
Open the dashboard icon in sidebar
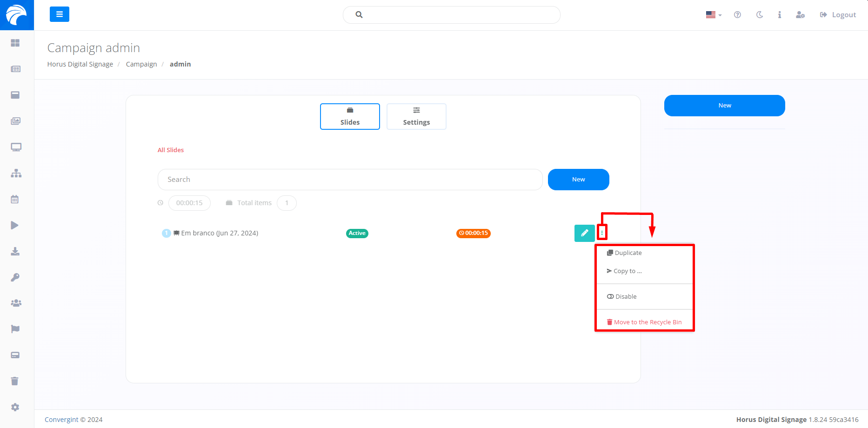pos(15,43)
